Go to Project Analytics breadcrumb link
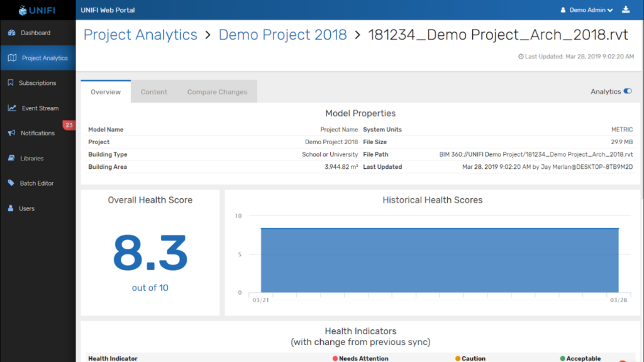The width and height of the screenshot is (644, 362). pos(140,35)
